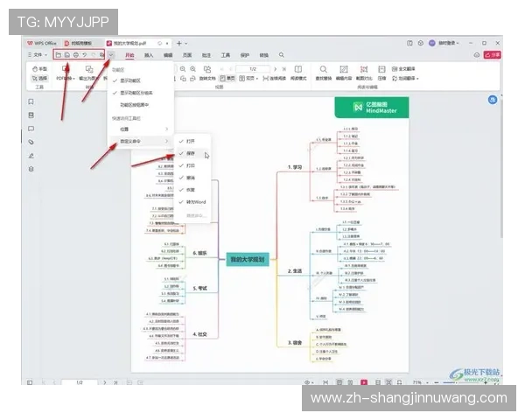Toggle the Convert to Word command checkmark
This screenshot has width=525, height=420.
point(192,202)
